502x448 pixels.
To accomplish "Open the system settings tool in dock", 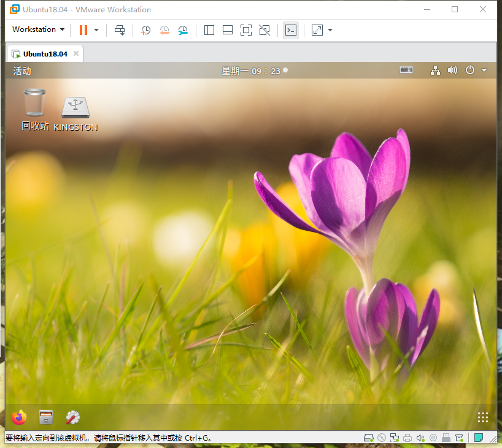I will coord(72,417).
